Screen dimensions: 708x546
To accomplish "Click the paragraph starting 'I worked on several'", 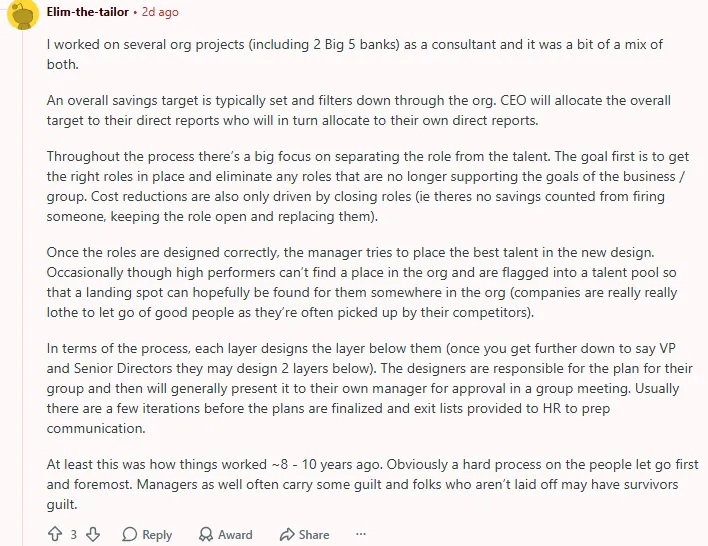I will [354, 54].
